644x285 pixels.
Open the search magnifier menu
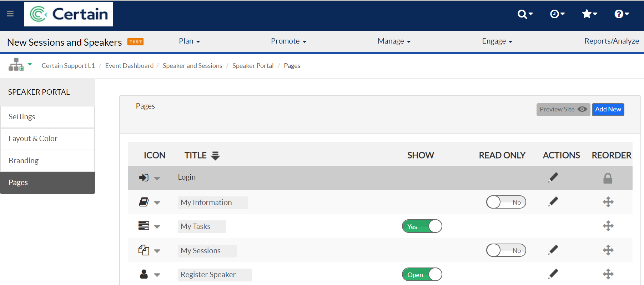click(x=525, y=14)
